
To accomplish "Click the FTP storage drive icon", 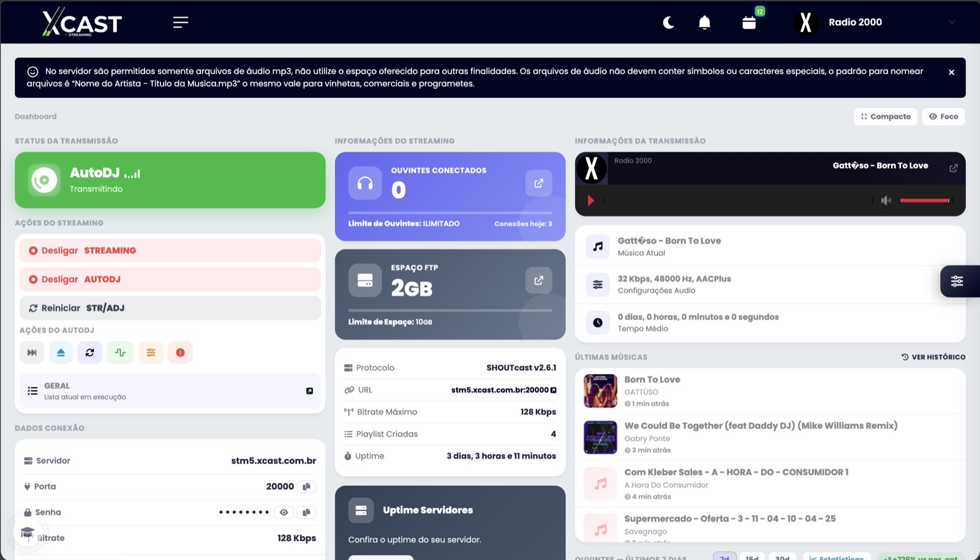I will [x=365, y=280].
